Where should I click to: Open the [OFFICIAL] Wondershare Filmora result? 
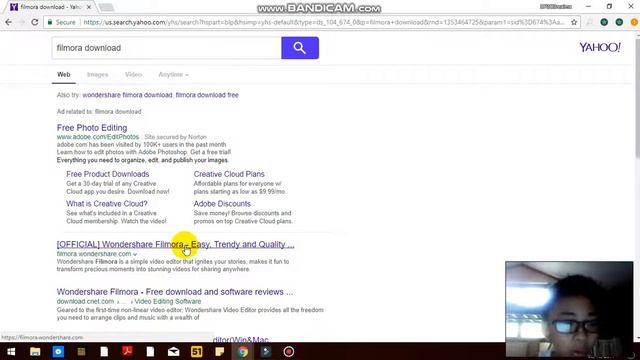[176, 244]
